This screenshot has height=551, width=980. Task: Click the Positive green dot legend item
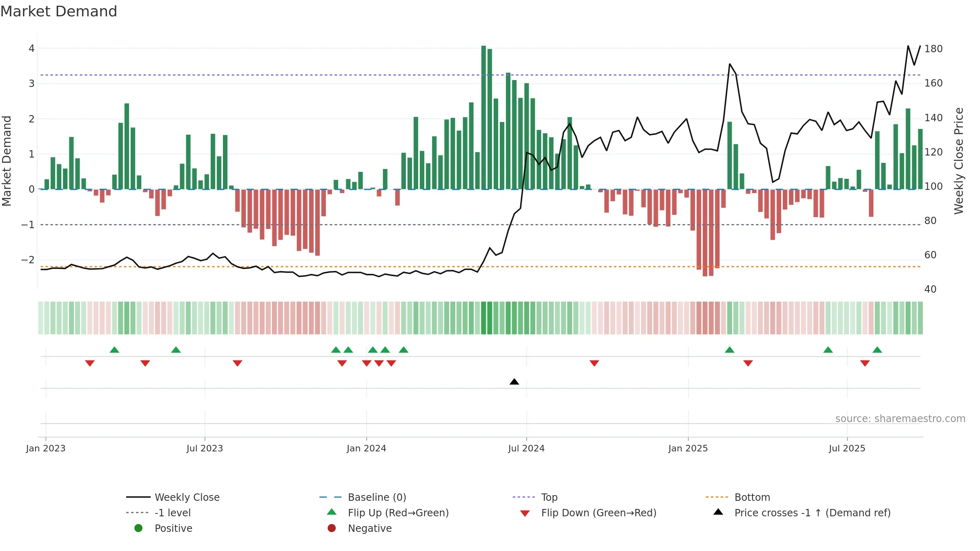(163, 528)
